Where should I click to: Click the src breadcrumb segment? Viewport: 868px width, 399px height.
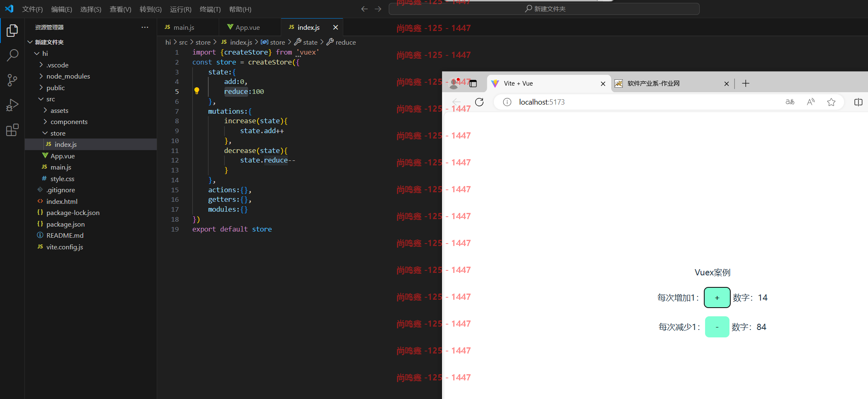(183, 42)
